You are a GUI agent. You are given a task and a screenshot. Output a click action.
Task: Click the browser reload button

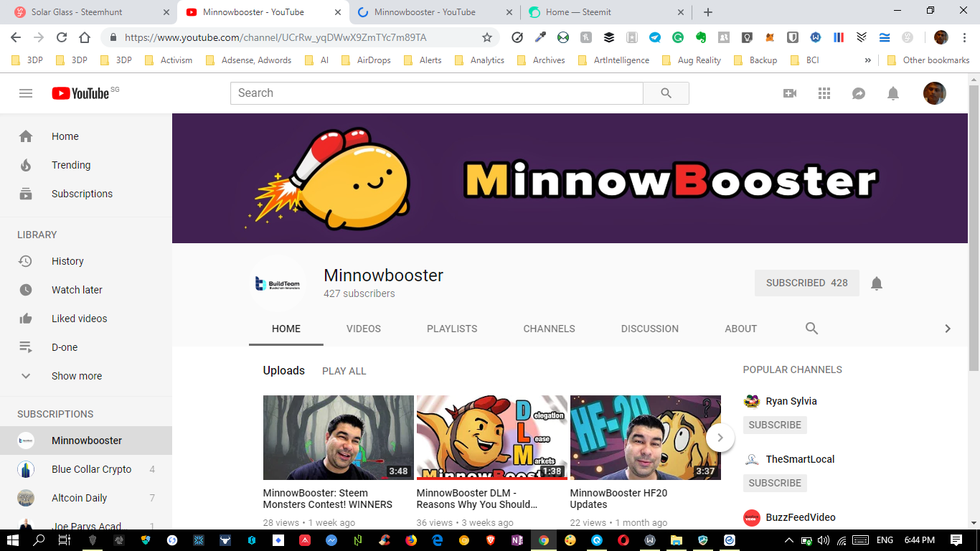(62, 37)
